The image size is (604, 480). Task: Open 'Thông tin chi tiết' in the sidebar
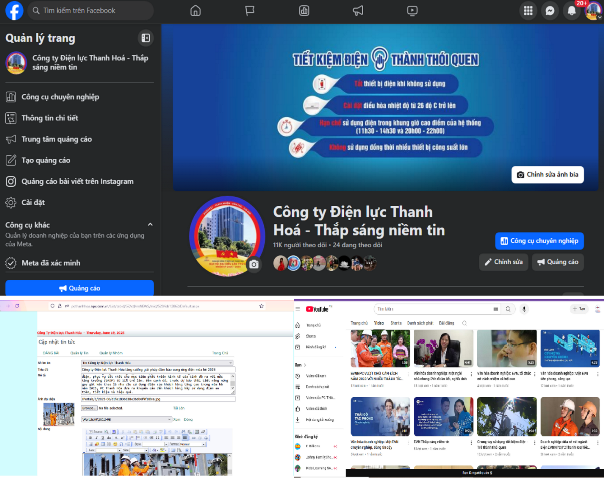[x=79, y=118]
